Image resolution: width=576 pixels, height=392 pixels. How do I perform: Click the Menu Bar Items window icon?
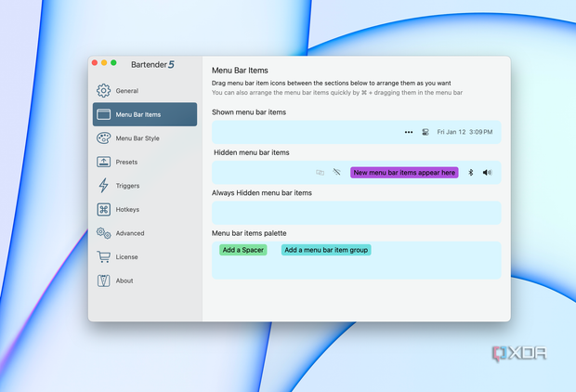[104, 114]
